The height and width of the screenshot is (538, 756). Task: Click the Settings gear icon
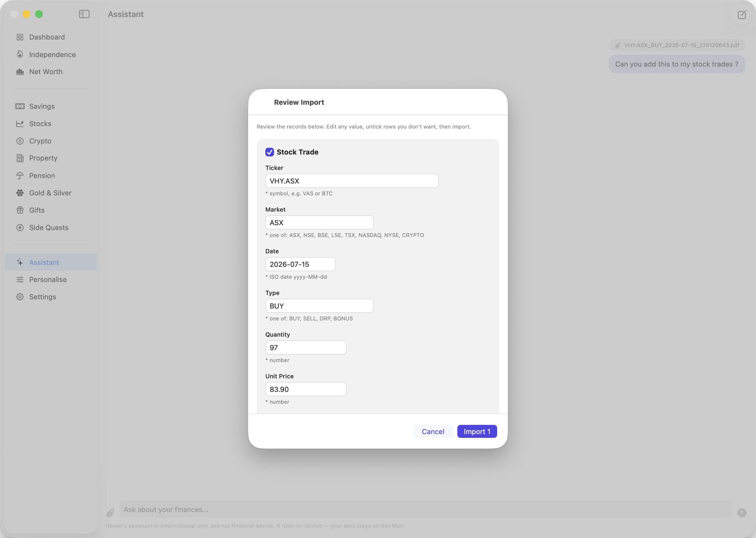pyautogui.click(x=20, y=297)
